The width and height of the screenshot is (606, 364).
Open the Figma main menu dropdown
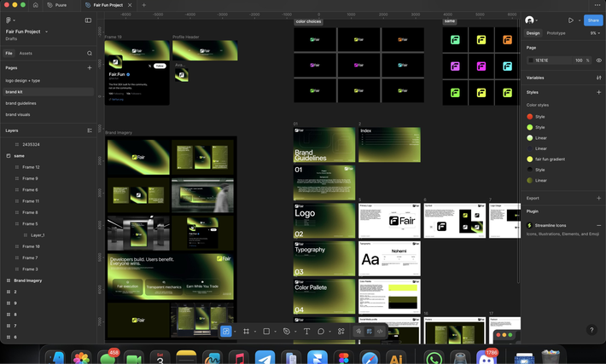[x=10, y=20]
